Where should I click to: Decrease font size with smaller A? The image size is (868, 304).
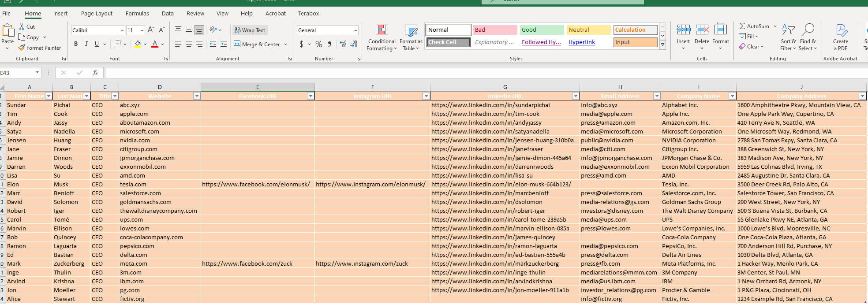coord(161,30)
